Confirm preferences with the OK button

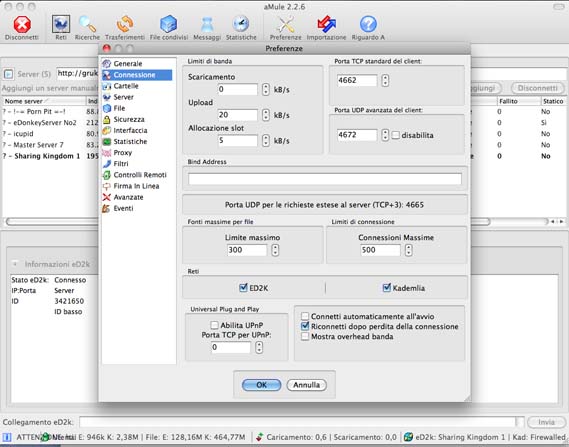point(261,385)
